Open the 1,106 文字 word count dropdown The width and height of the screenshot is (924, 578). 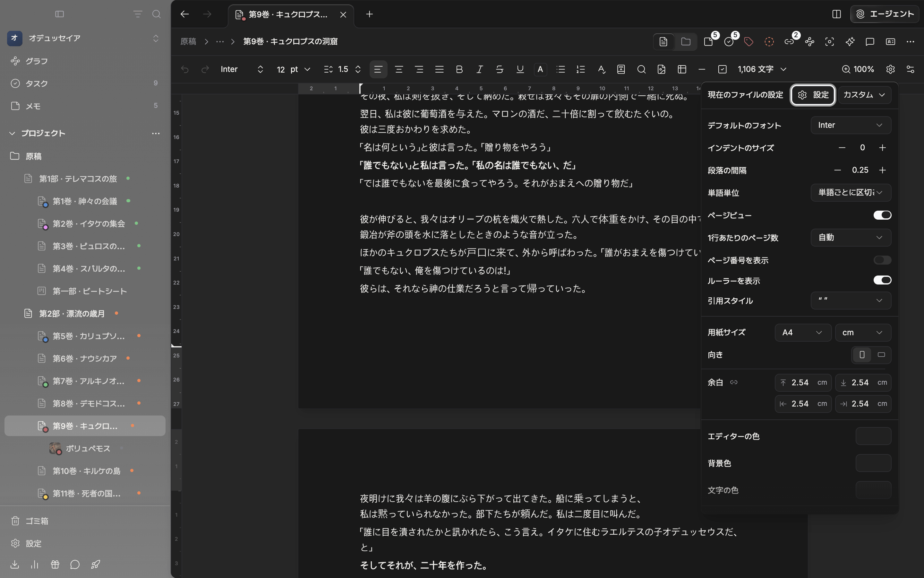tap(762, 69)
